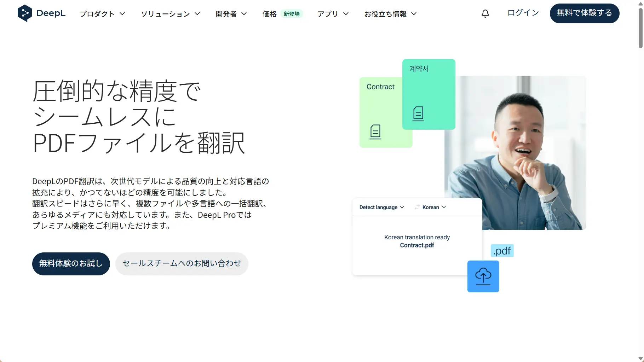Click the blue cloud upload icon

tap(483, 276)
